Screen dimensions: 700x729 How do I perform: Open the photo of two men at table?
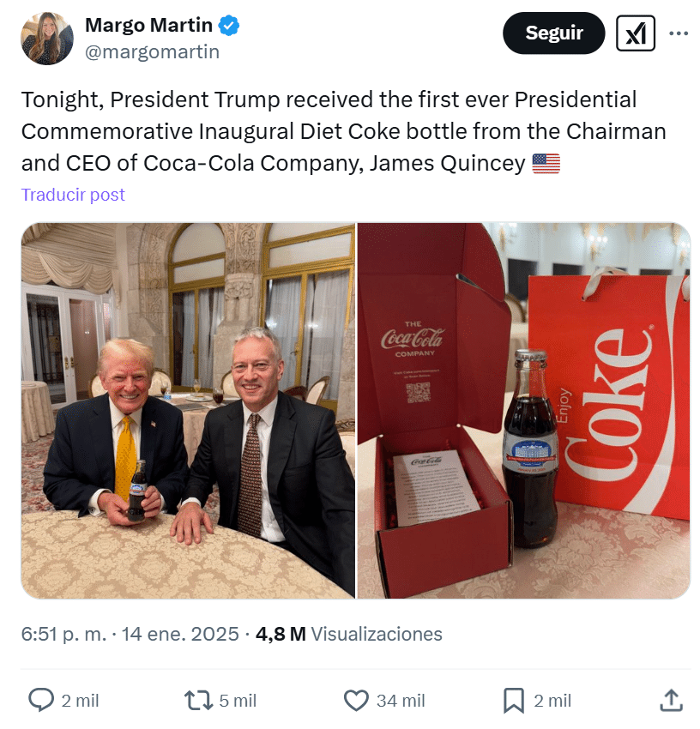tap(188, 410)
